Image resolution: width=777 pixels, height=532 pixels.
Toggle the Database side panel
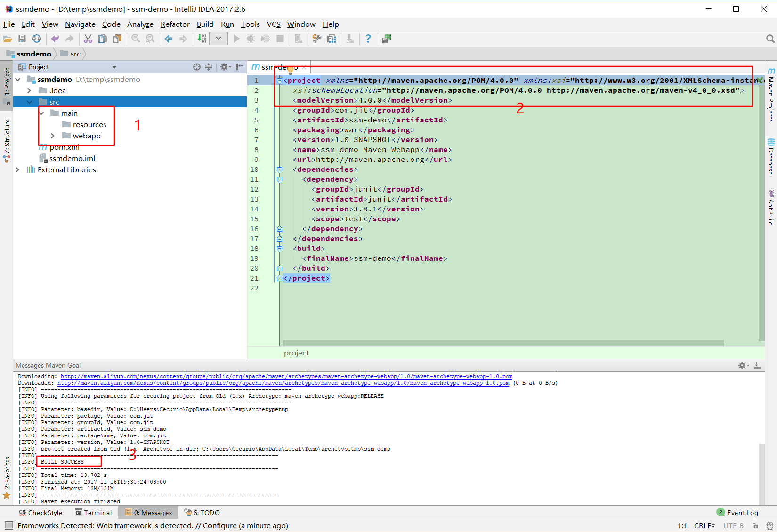point(771,156)
